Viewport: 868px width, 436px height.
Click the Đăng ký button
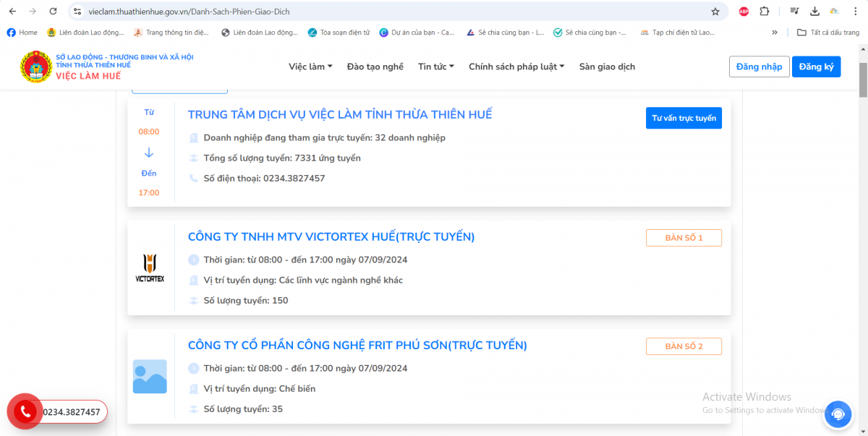pyautogui.click(x=816, y=66)
